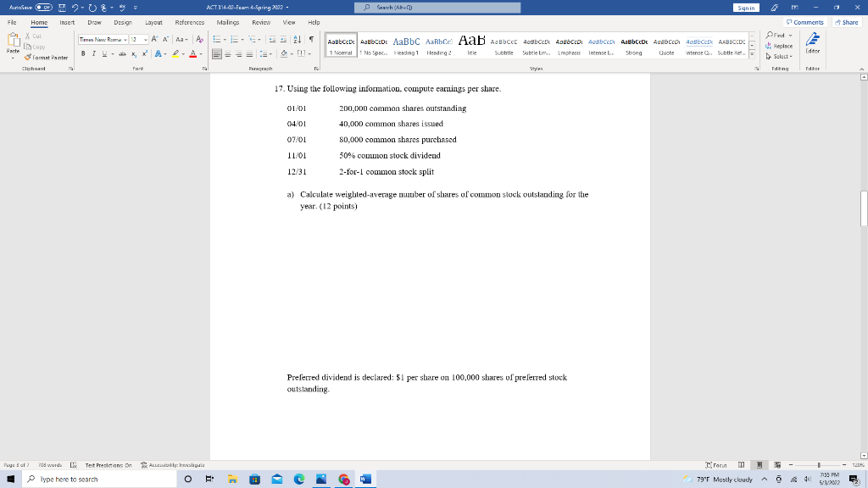Switch to Read Mode view
The image size is (868, 488).
pyautogui.click(x=741, y=465)
